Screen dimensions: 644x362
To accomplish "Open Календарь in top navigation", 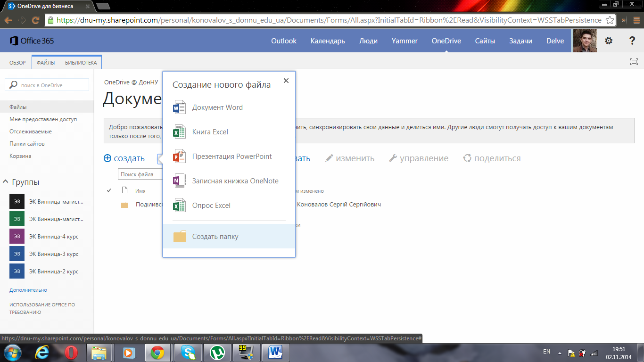I will [328, 41].
